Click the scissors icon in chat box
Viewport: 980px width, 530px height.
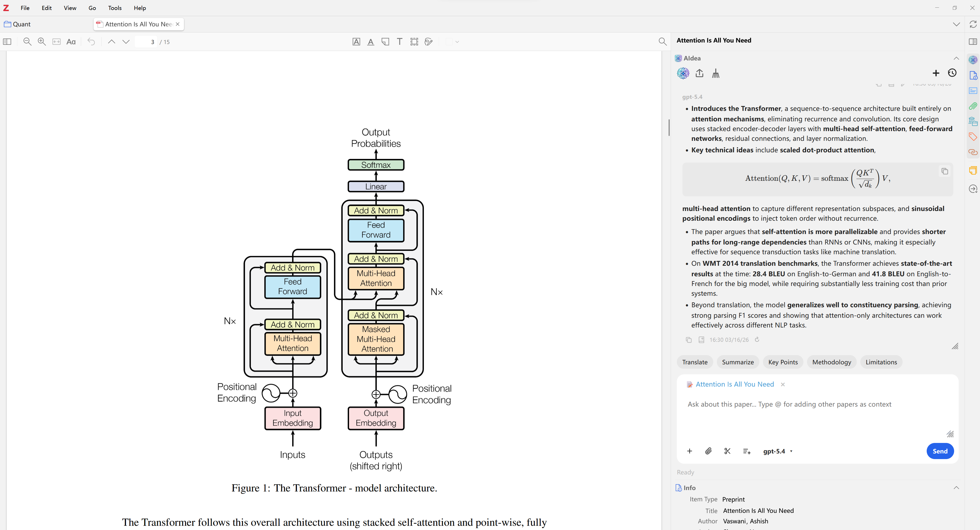[x=727, y=451]
